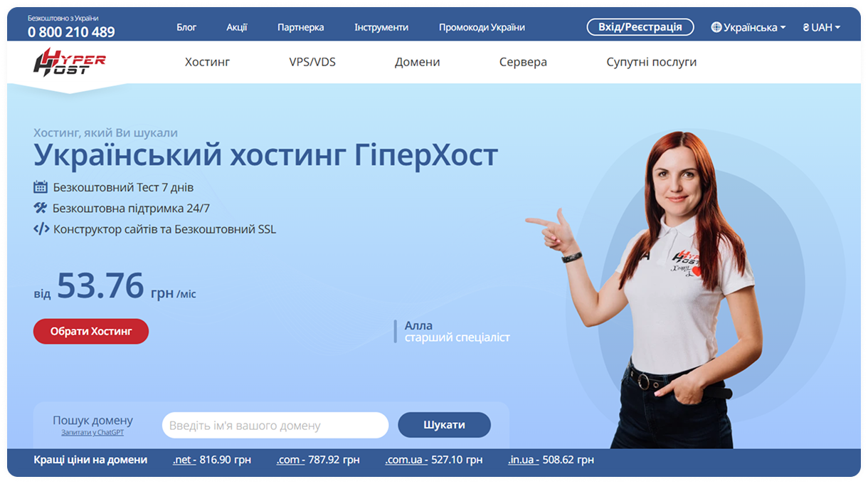The image size is (868, 484).
Task: Open Супутні послуги menu
Action: [x=652, y=62]
